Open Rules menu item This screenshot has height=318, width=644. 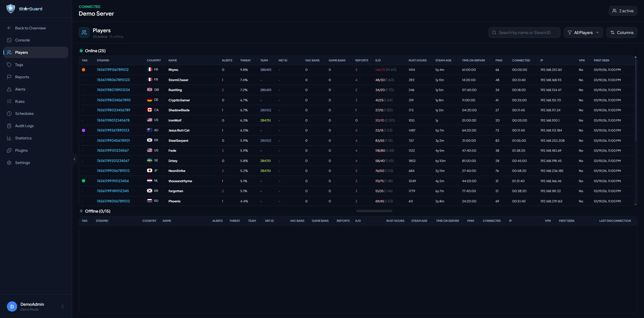20,102
